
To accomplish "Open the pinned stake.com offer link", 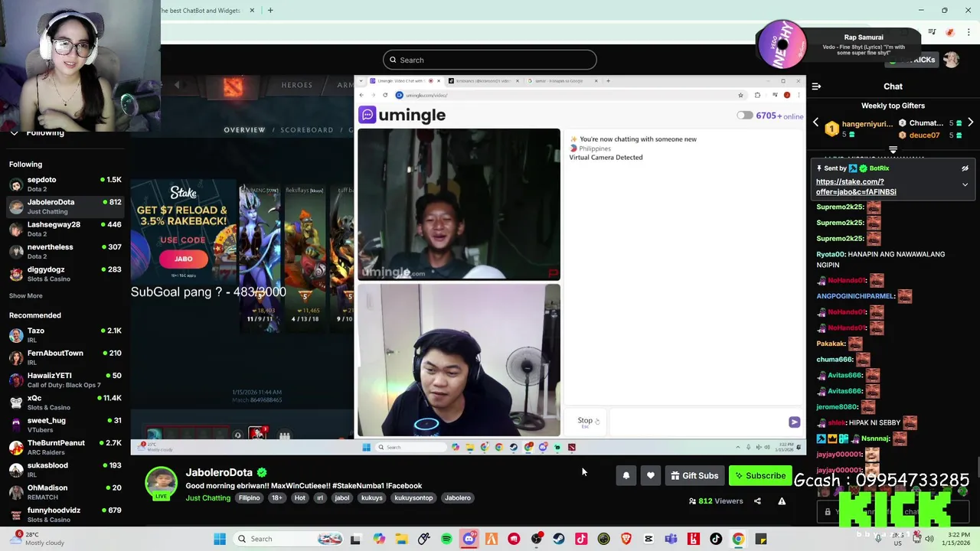I will pos(856,187).
